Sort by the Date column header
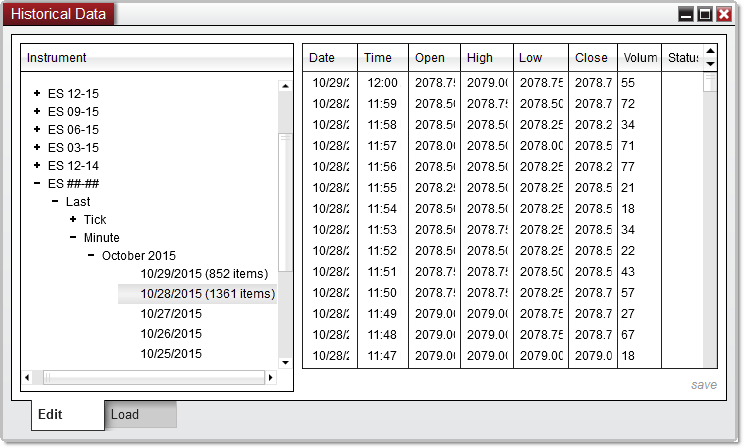 click(322, 58)
